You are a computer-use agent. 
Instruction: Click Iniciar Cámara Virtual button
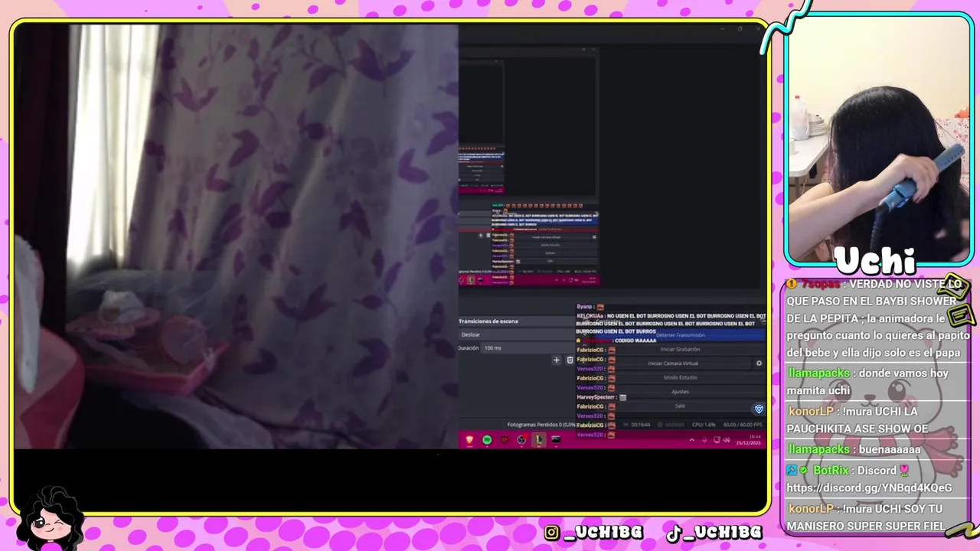click(673, 364)
